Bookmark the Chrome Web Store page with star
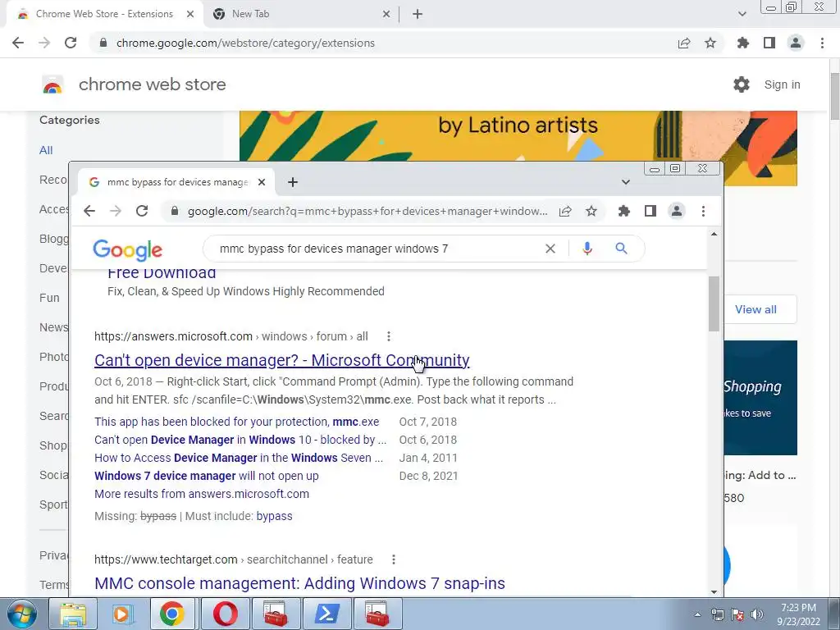Screen dimensions: 840x630 coord(710,43)
